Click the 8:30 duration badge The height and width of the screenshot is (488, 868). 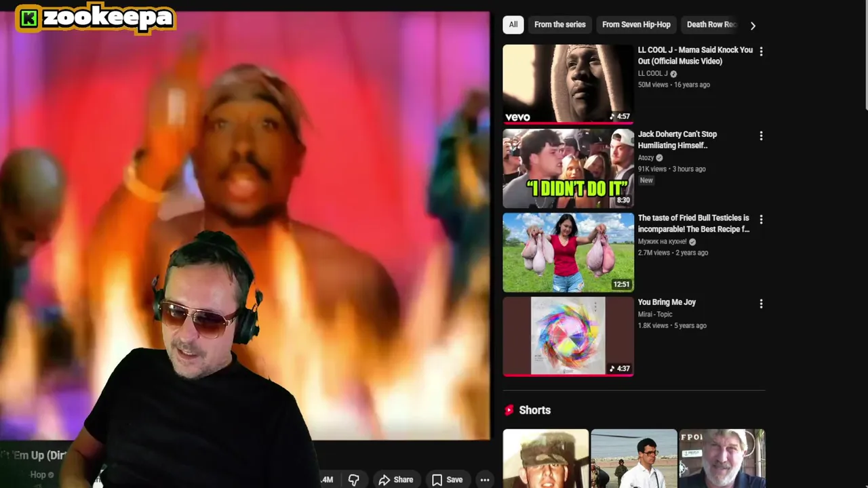pyautogui.click(x=623, y=200)
